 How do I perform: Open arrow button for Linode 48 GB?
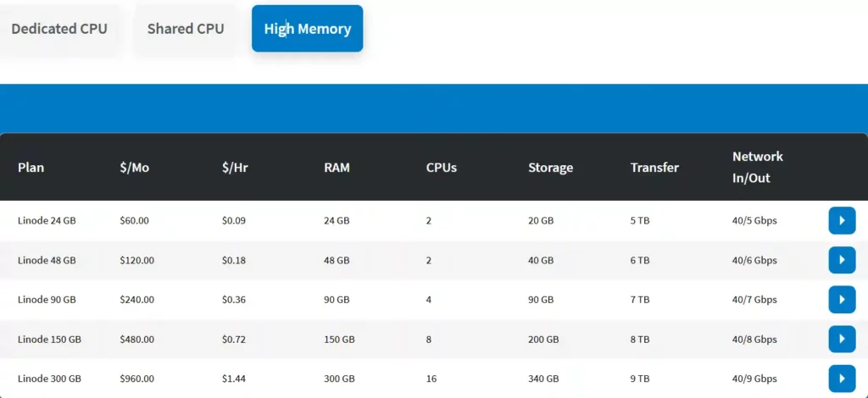[x=842, y=260]
